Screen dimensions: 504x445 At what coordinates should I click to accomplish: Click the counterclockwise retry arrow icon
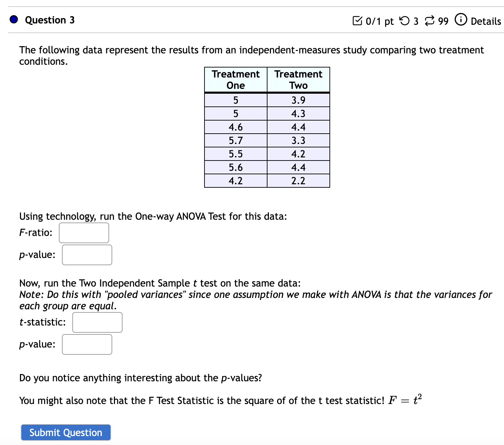coord(404,21)
